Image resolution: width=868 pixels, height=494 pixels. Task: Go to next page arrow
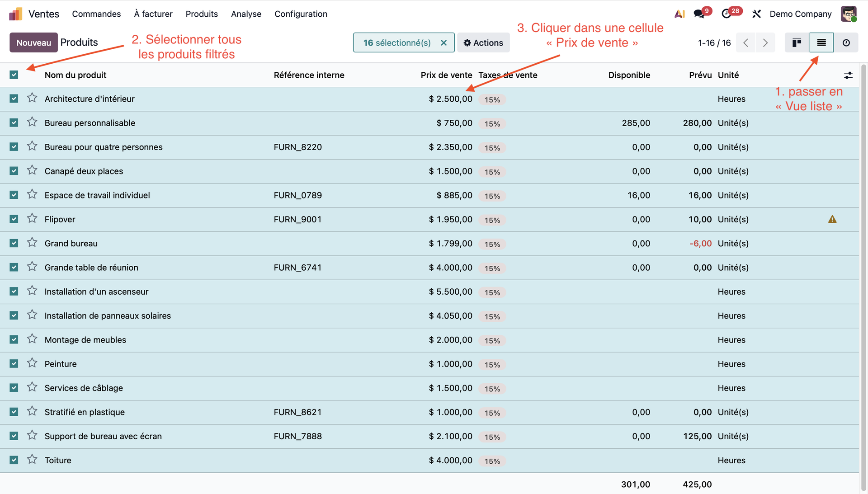pyautogui.click(x=765, y=42)
